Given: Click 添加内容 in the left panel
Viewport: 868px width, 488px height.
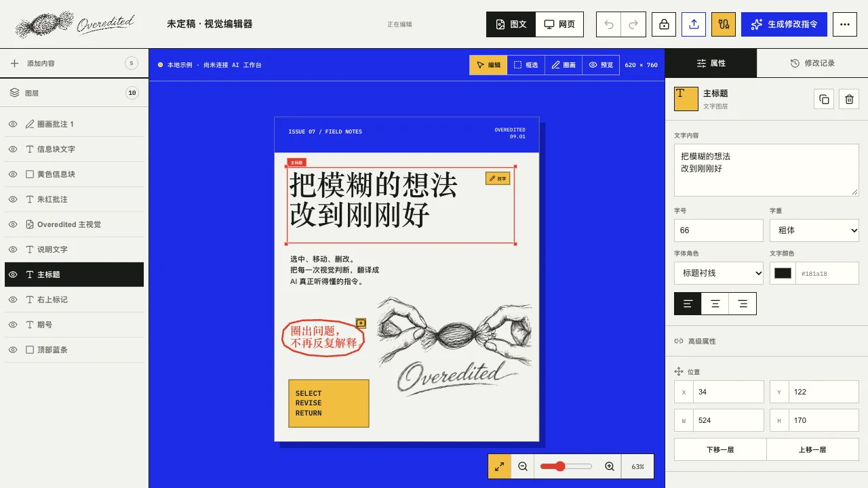Looking at the screenshot, I should [x=75, y=63].
